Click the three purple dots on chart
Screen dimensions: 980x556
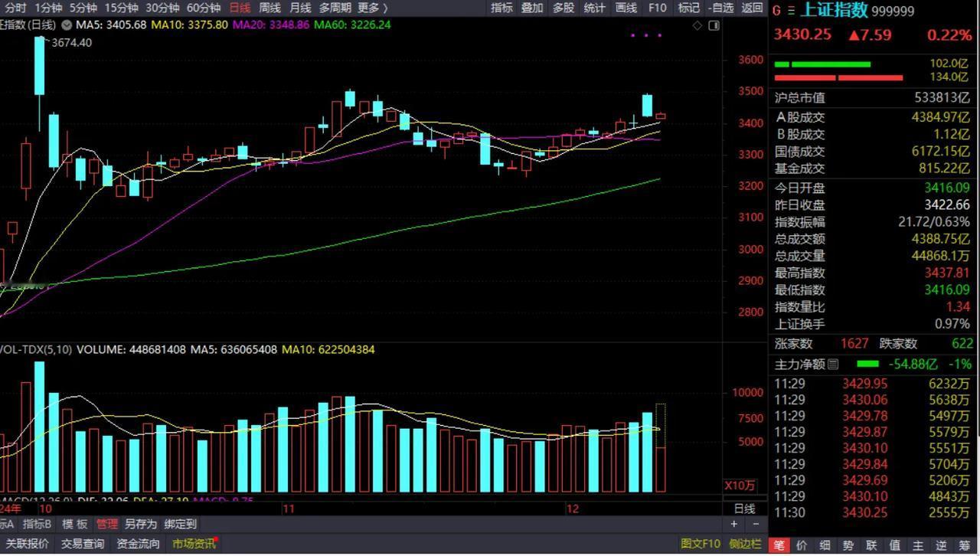pos(646,35)
